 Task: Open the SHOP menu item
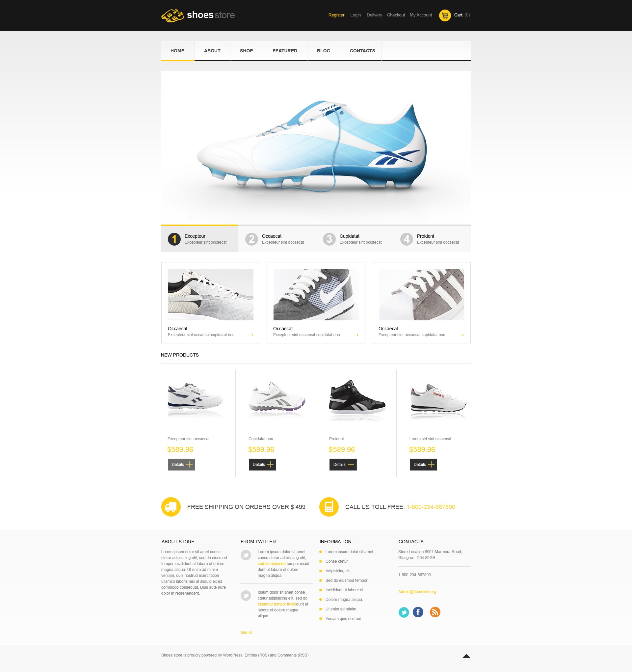(246, 51)
